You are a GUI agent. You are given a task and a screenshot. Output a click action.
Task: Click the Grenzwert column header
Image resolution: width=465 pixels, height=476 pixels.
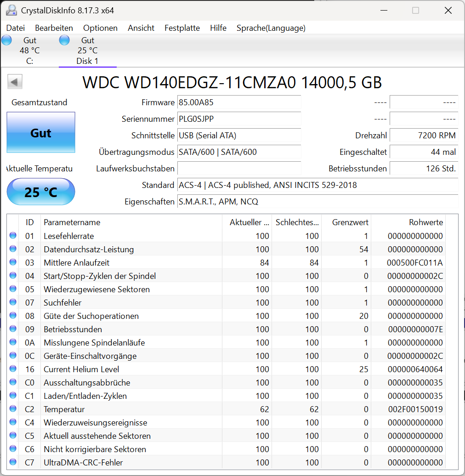[346, 222]
